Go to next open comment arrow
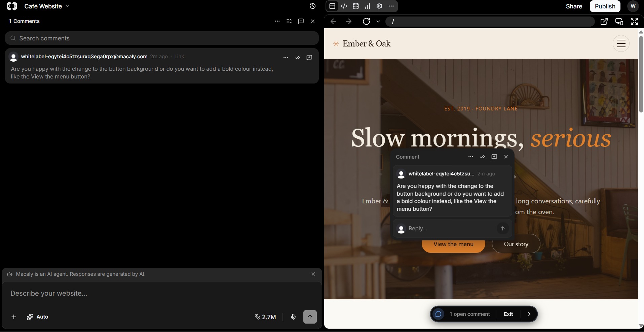The height and width of the screenshot is (332, 644). click(x=529, y=314)
